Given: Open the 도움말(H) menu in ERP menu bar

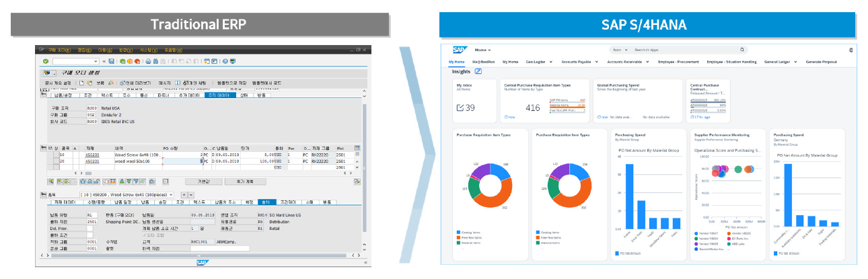Looking at the screenshot, I should [x=173, y=50].
